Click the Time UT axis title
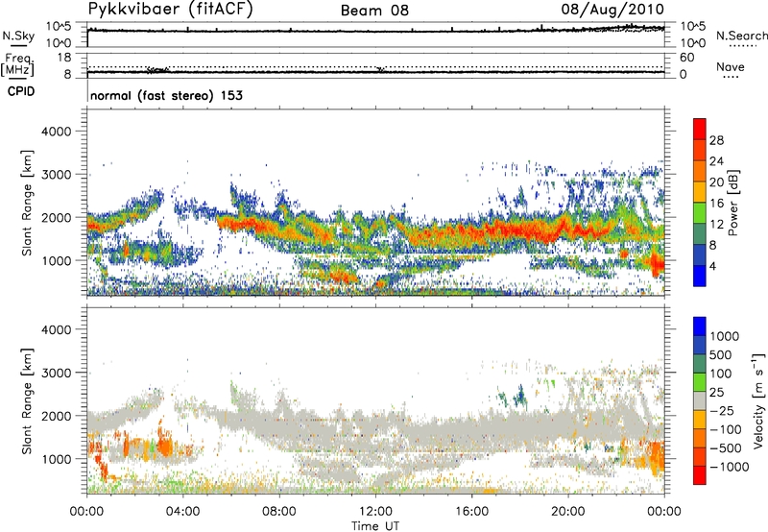The width and height of the screenshot is (768, 532). point(375,525)
